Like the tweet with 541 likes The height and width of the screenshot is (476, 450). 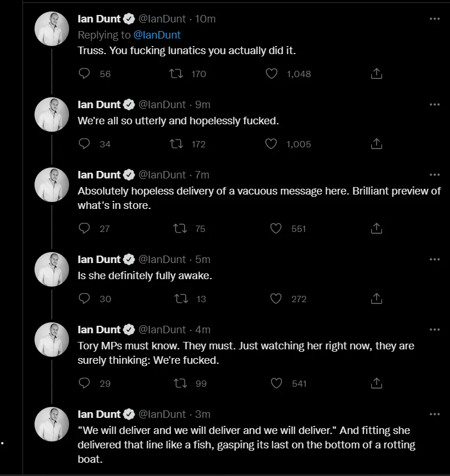(276, 383)
